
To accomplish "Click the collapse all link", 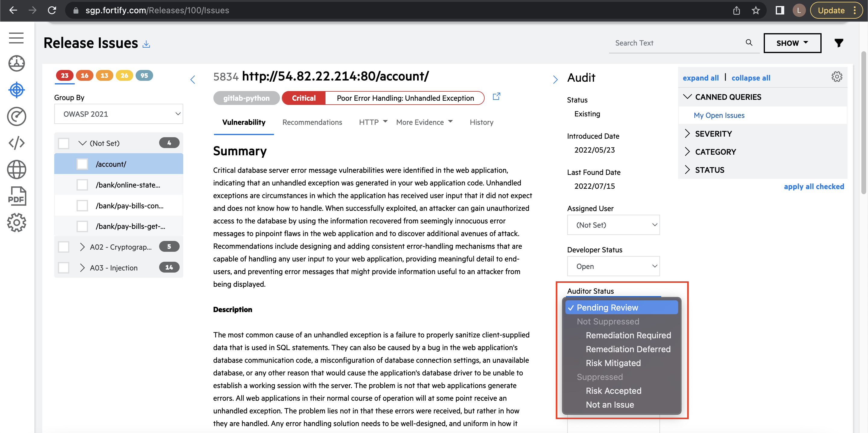I will pyautogui.click(x=751, y=78).
